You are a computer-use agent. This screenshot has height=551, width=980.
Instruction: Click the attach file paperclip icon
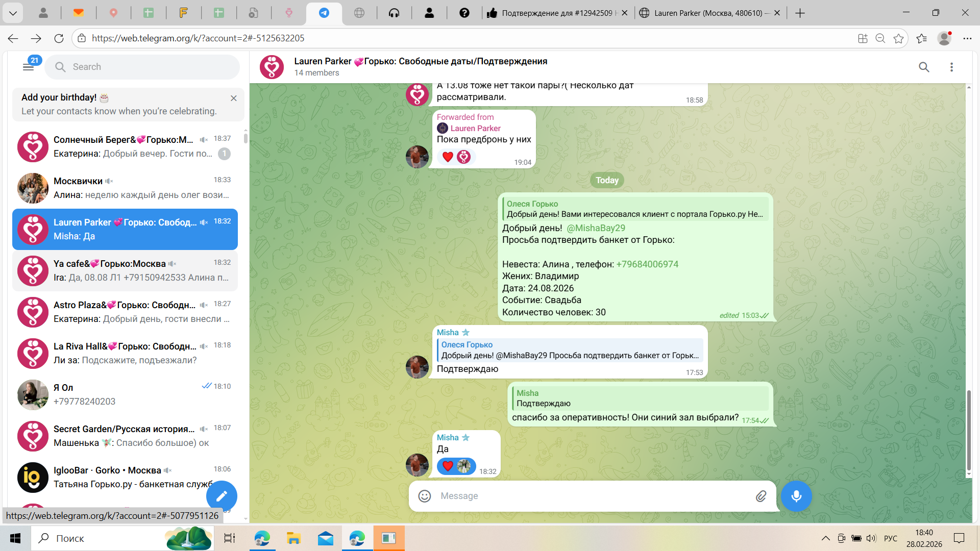pos(761,496)
